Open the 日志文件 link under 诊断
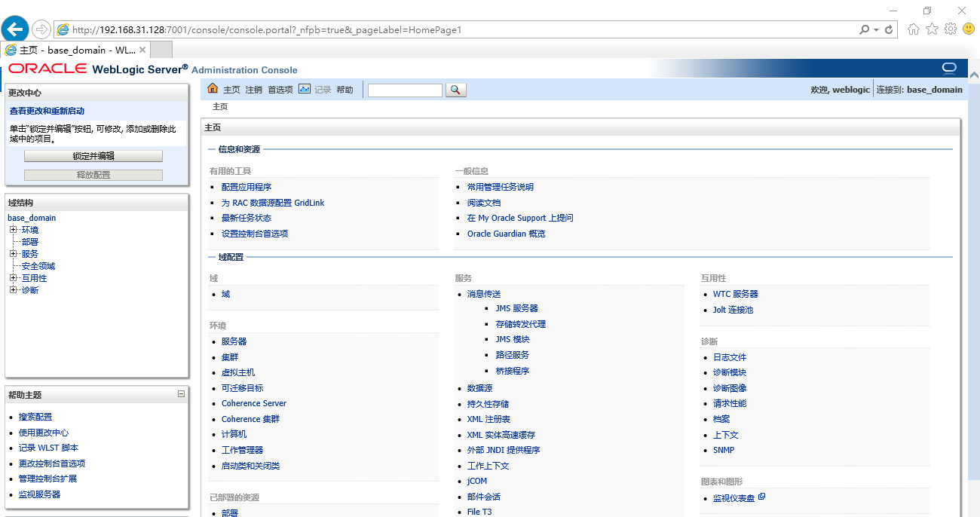The width and height of the screenshot is (980, 517). tap(730, 357)
